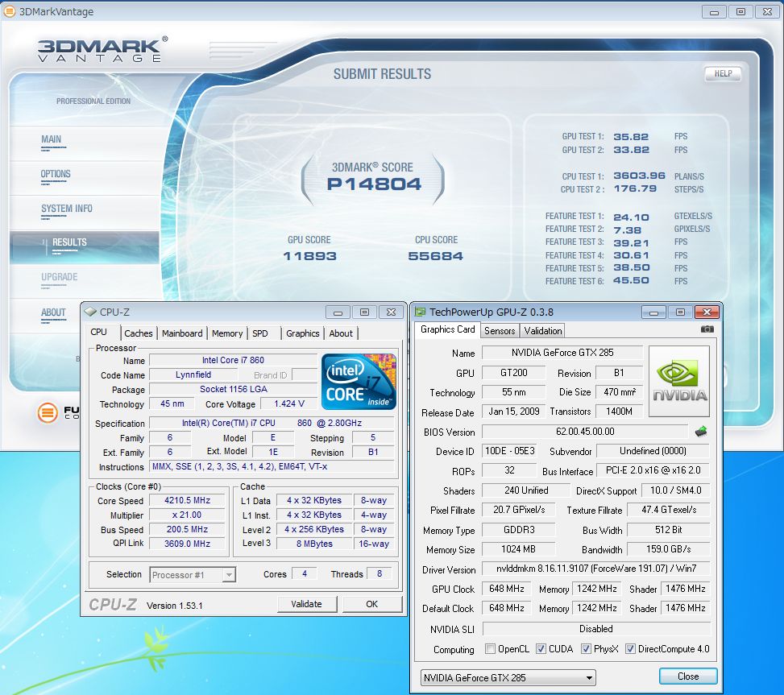This screenshot has width=784, height=695.
Task: Expand the Processor #1 selection dropdown
Action: [x=193, y=574]
